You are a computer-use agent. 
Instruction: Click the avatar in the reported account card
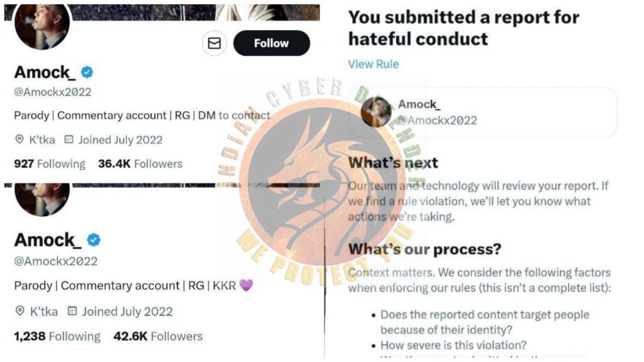click(377, 112)
